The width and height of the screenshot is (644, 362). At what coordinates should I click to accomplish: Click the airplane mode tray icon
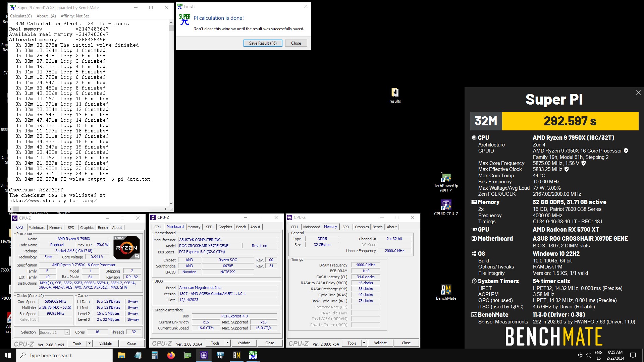(580, 355)
